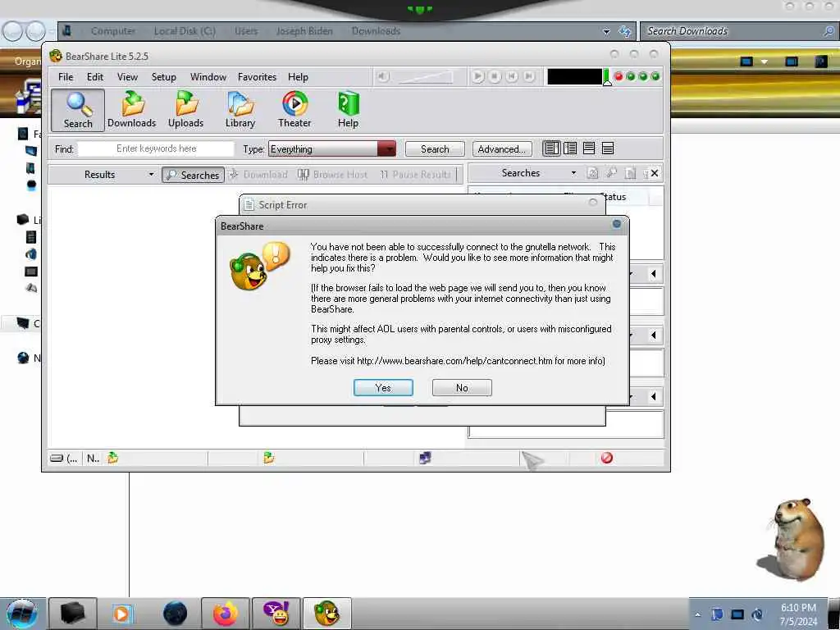This screenshot has height=630, width=840.
Task: Click the document icon in Searches panel toolbar
Action: click(x=631, y=173)
